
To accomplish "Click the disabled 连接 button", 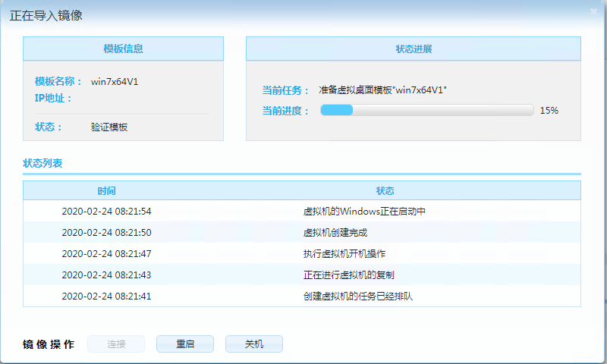I will click(x=116, y=344).
